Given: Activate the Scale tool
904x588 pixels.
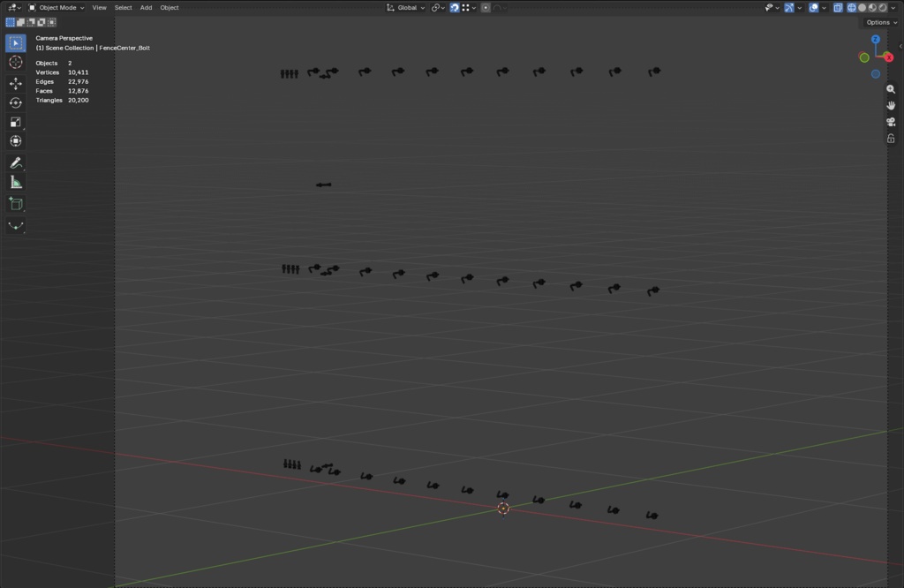Looking at the screenshot, I should coord(16,122).
